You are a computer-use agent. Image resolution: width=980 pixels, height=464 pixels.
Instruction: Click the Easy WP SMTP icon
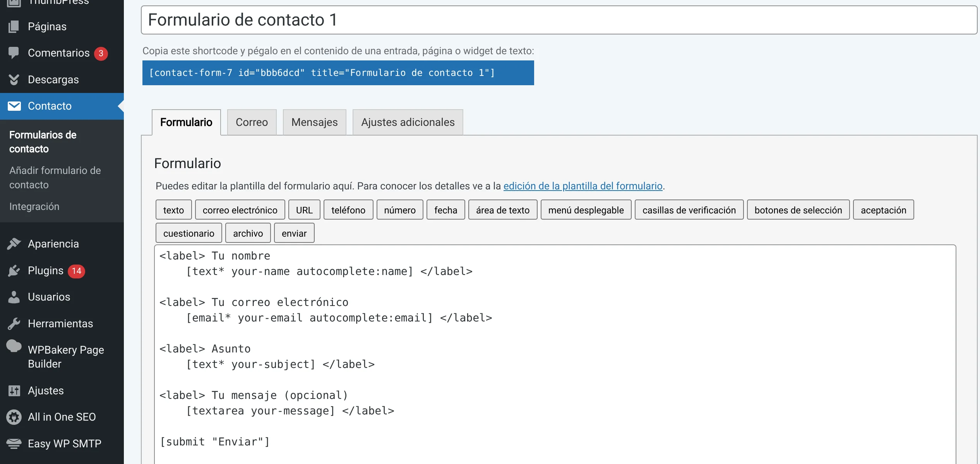tap(14, 443)
